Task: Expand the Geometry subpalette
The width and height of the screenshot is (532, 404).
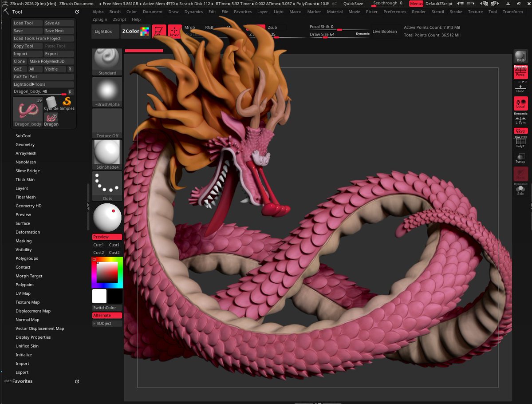Action: point(25,145)
